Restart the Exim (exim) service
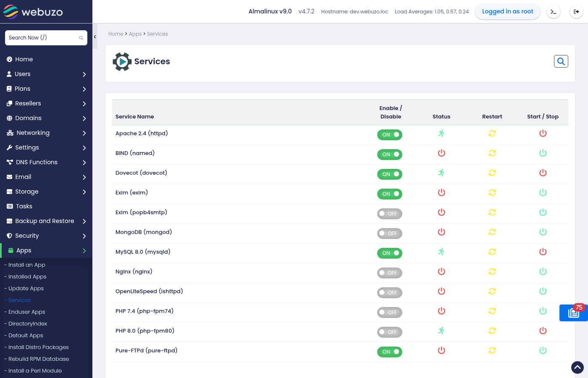Screen dimensions: 588x378 click(492, 192)
